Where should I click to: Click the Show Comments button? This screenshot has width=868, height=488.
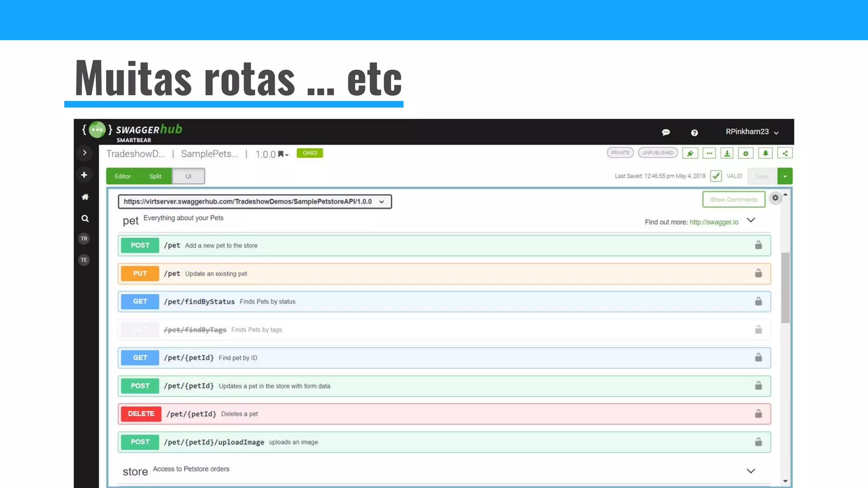pyautogui.click(x=734, y=200)
